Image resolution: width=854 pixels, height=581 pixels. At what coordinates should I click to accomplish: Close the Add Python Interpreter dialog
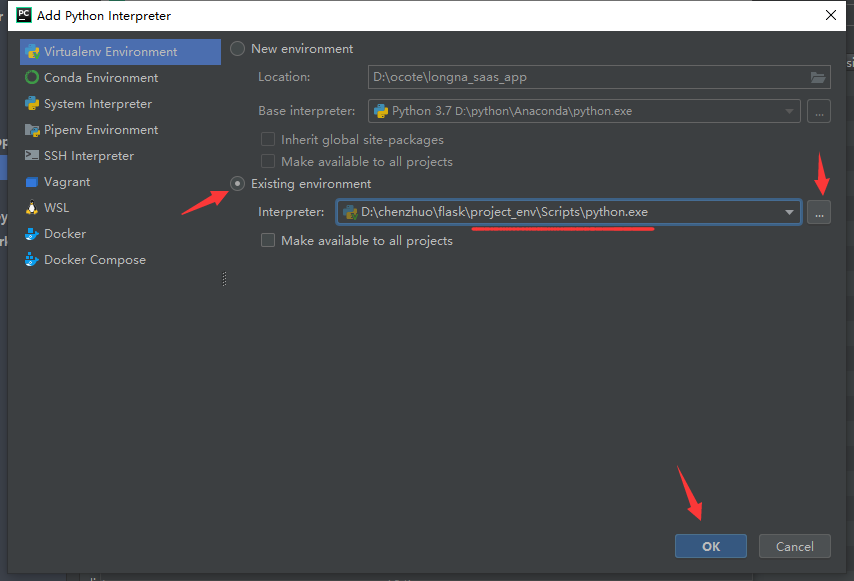[x=831, y=15]
